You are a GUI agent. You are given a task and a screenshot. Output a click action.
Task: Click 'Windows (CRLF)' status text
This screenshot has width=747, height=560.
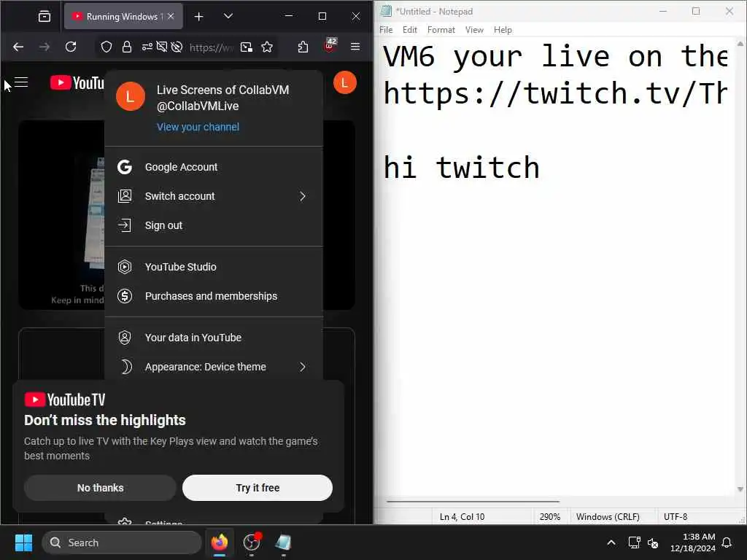click(x=608, y=517)
